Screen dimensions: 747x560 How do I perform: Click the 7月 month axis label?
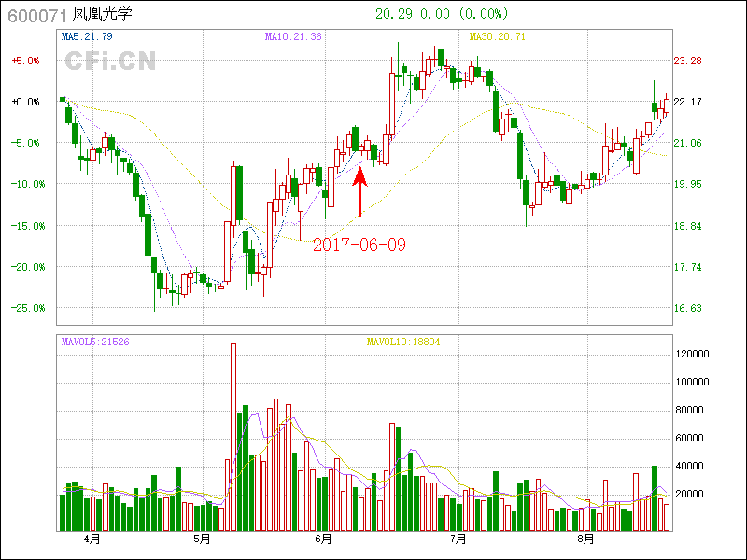[458, 539]
